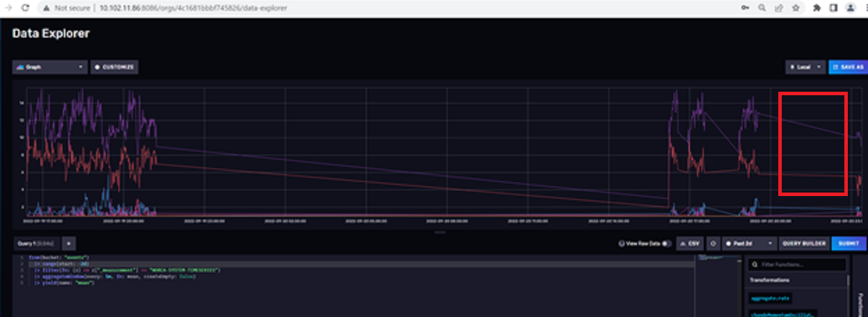Open the saved passwords key icon
The width and height of the screenshot is (868, 317).
(x=745, y=8)
